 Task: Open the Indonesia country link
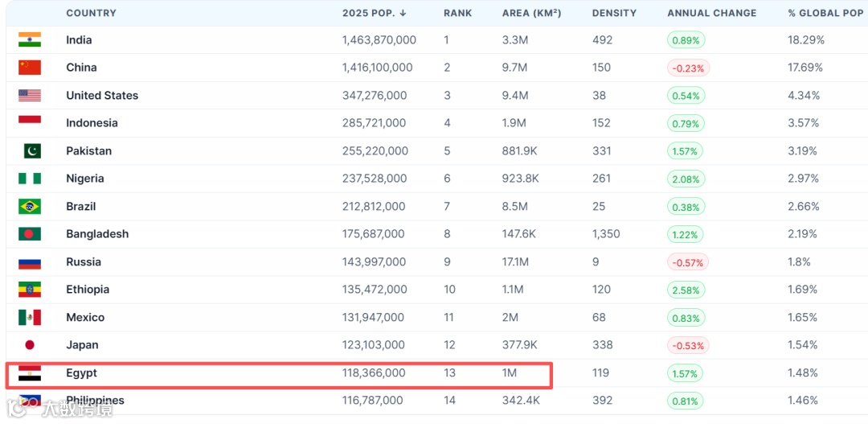coord(92,123)
